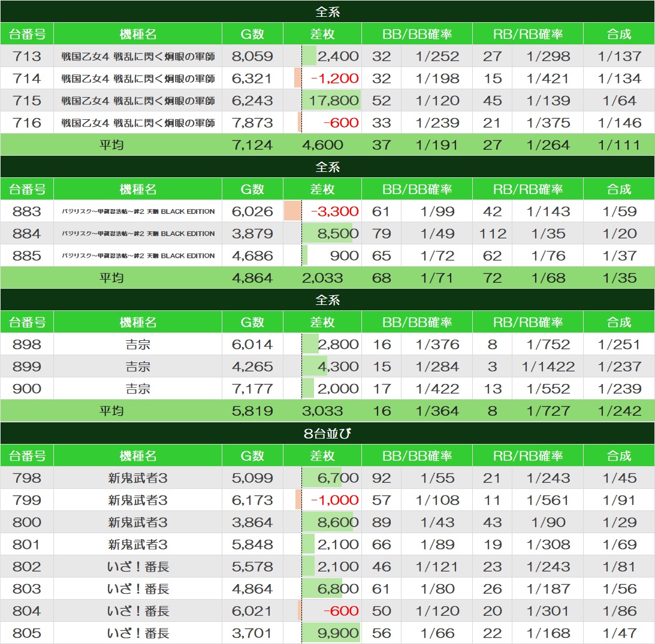Click the 吉宗 name in row 899
The width and height of the screenshot is (655, 644).
[x=138, y=367]
